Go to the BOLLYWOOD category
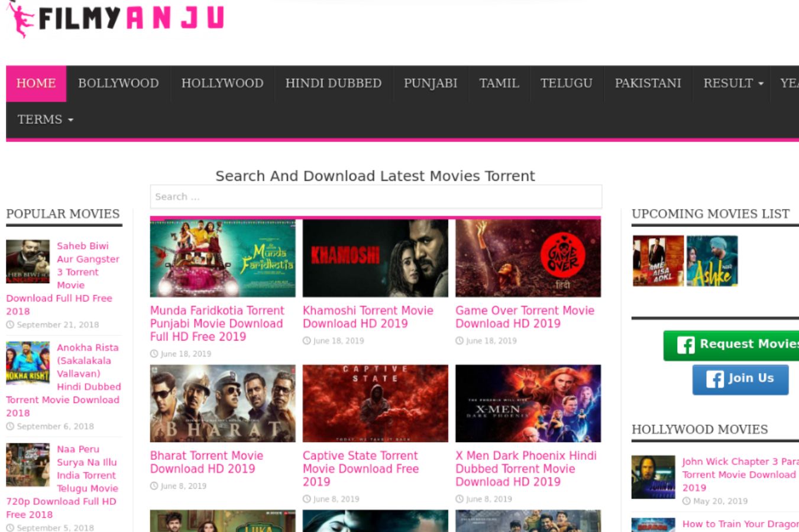 click(x=118, y=83)
